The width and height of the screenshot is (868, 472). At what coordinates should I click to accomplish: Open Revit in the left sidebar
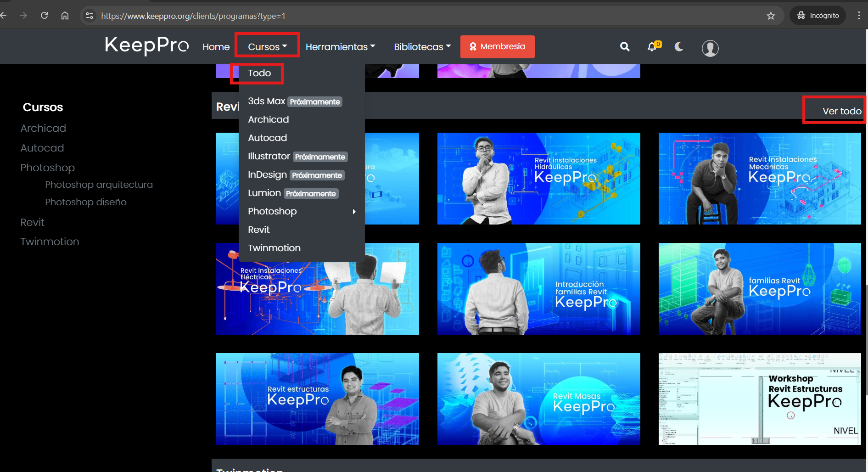[32, 222]
